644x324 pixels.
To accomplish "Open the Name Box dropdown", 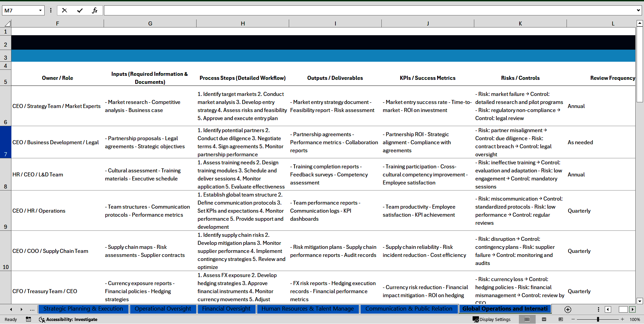I will (x=40, y=10).
